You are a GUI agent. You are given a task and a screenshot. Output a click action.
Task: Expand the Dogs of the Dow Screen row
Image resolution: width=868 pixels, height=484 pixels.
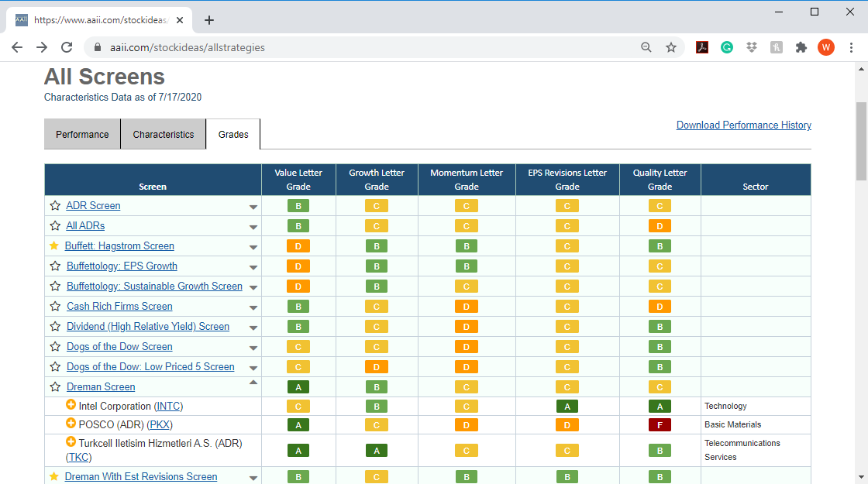253,348
